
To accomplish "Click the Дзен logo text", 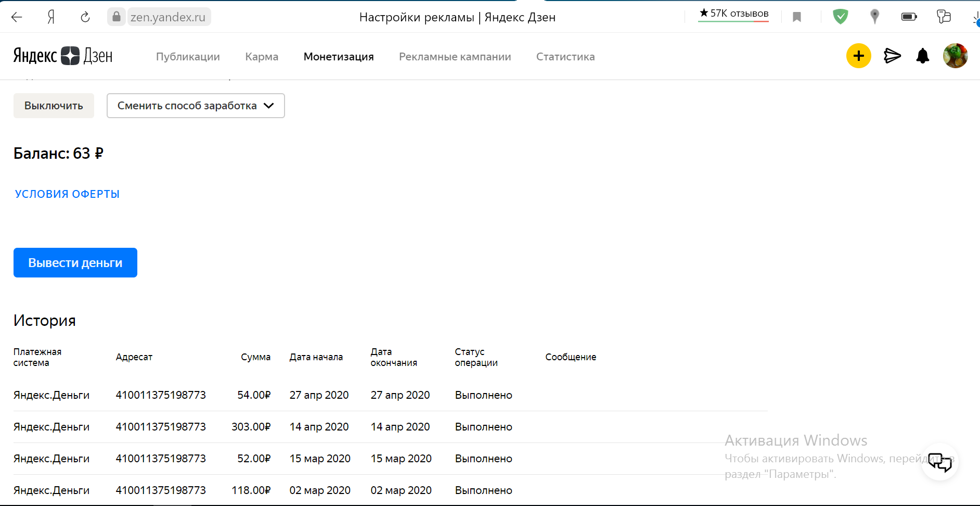I will [x=98, y=56].
